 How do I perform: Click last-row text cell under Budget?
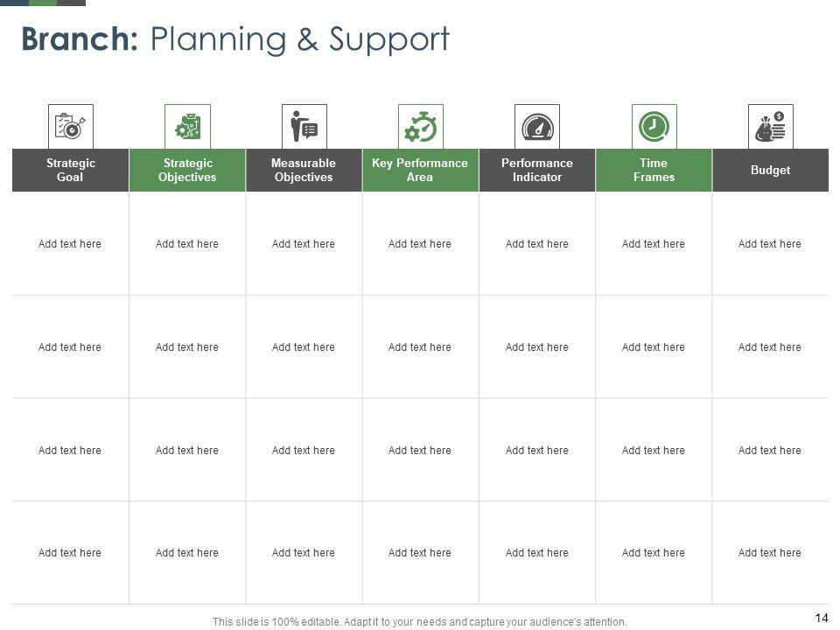coord(770,553)
